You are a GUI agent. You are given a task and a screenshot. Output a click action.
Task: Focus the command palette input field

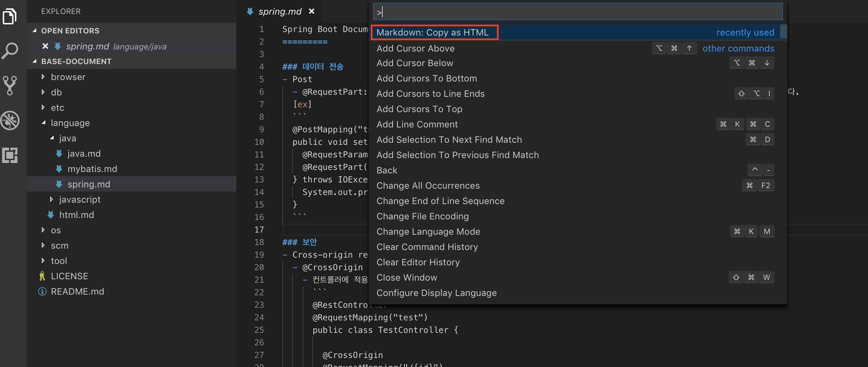click(x=578, y=12)
